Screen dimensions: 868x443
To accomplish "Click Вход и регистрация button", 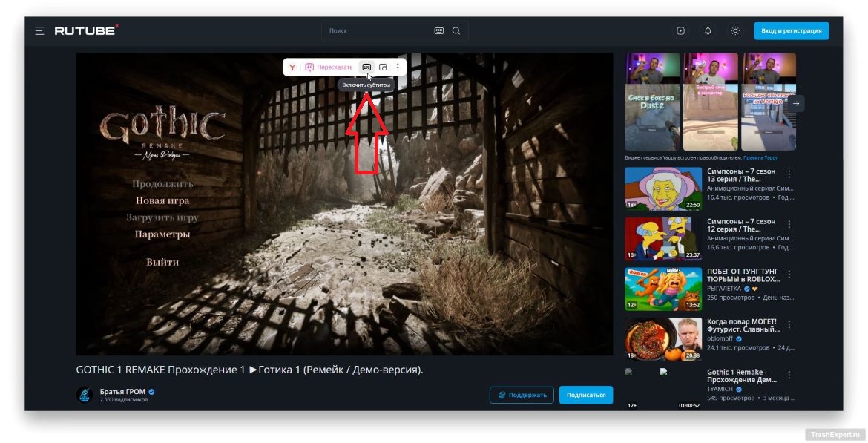I will click(x=792, y=31).
